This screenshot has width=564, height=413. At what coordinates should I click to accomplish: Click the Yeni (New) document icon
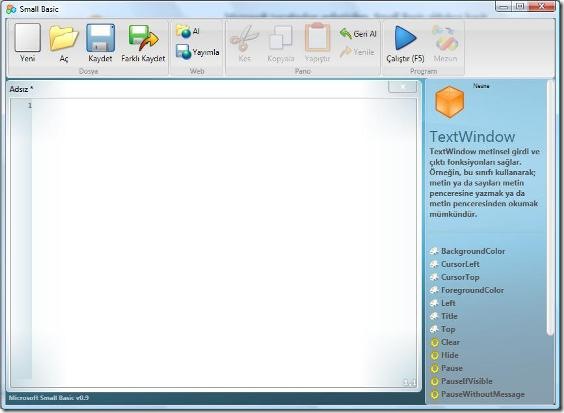pos(28,38)
